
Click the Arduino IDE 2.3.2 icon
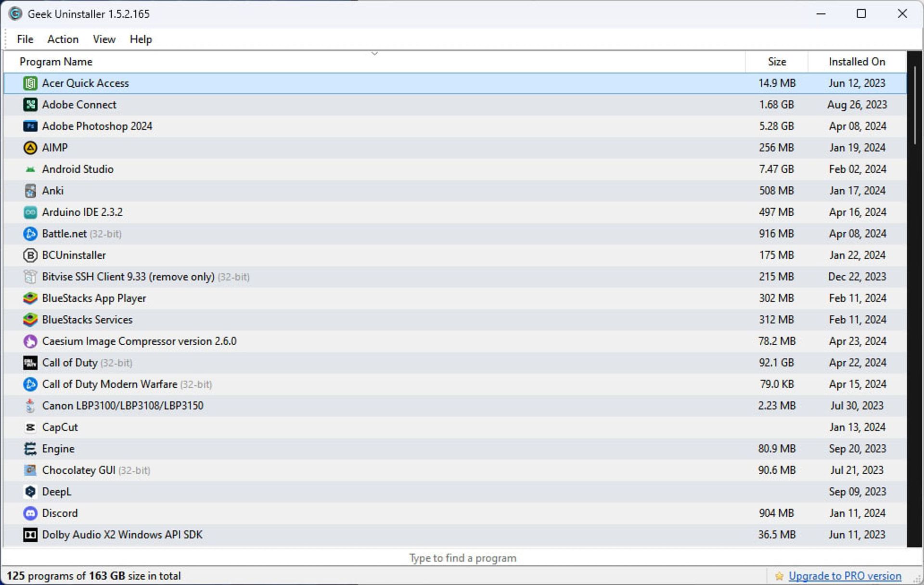tap(30, 212)
